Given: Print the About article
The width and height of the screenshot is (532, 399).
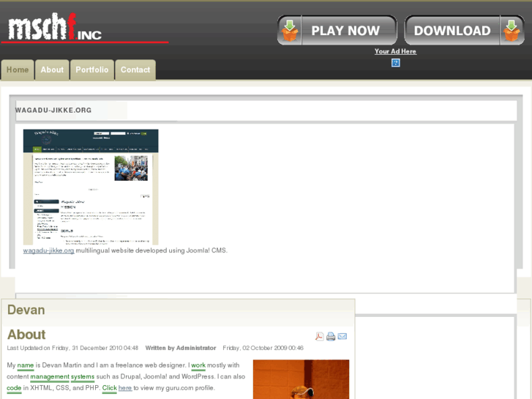Looking at the screenshot, I should click(331, 337).
